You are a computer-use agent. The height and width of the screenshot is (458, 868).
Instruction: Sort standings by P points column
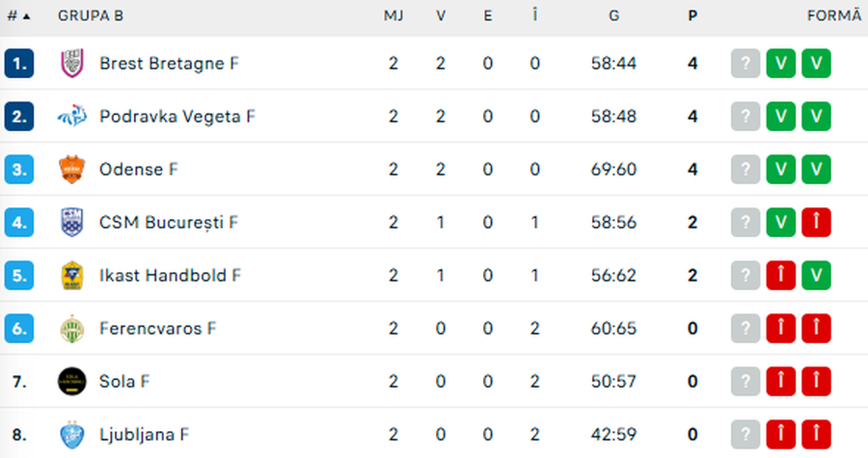point(692,16)
